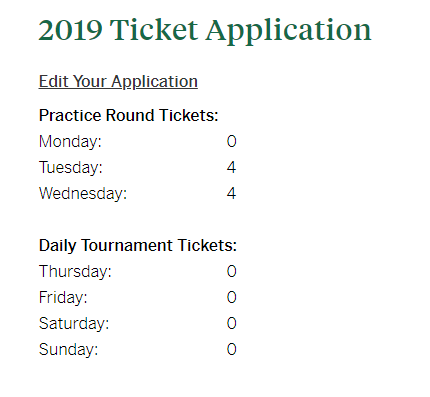Viewport: 430px width, 397px height.
Task: Click the Friday label
Action: click(63, 298)
